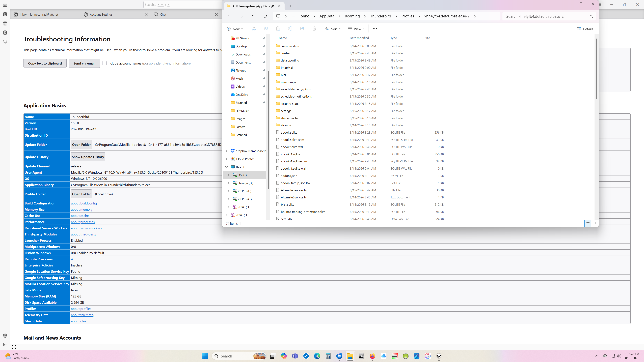Open the New dropdown in Explorer

235,29
